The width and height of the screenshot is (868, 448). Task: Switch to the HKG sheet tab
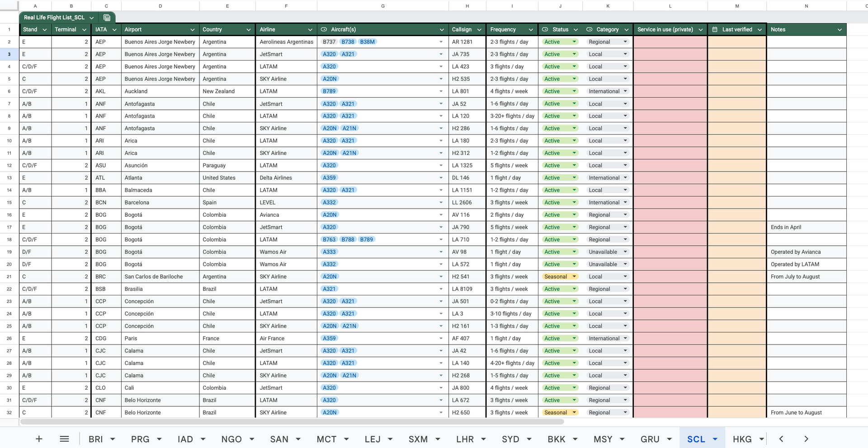[742, 439]
